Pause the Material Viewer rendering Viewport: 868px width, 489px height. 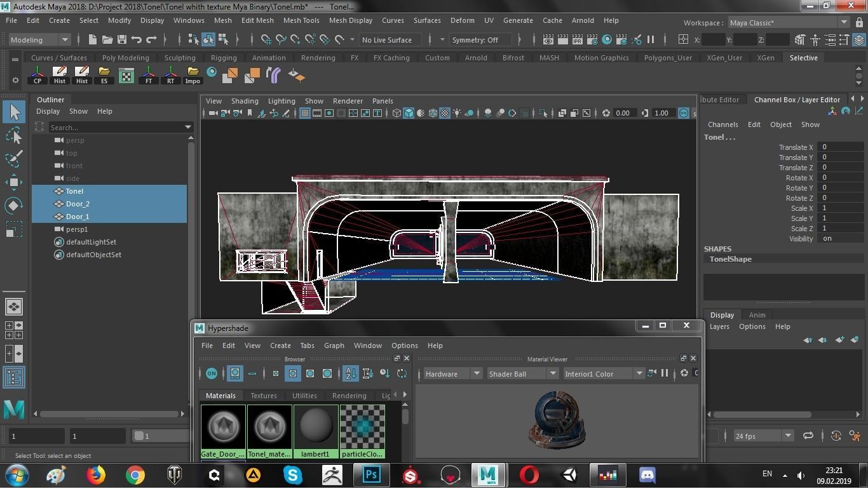665,373
